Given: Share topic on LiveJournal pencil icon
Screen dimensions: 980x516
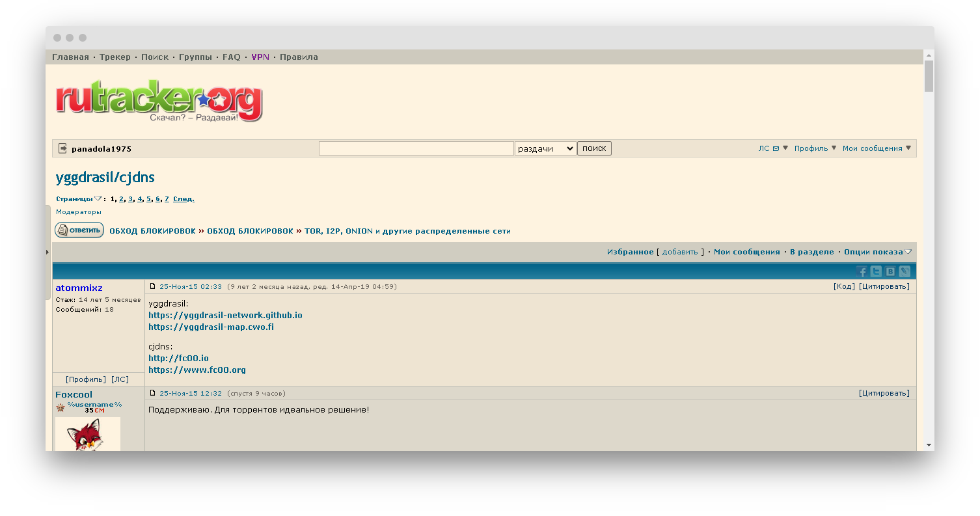Looking at the screenshot, I should (905, 271).
